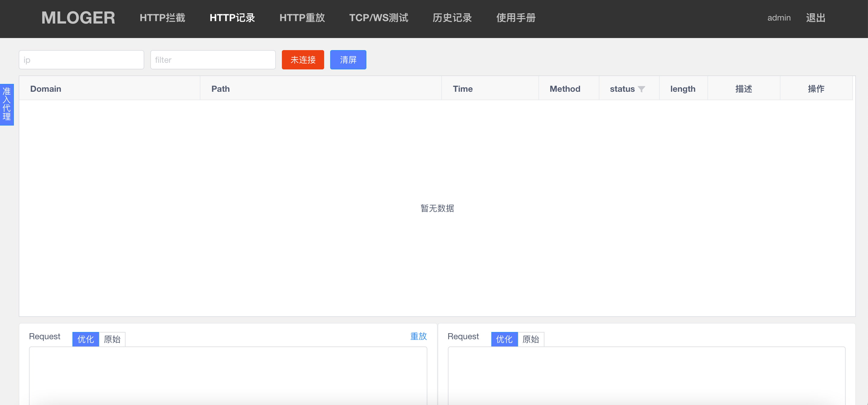This screenshot has height=405, width=868.
Task: Open the TCP/WS测试 menu item
Action: pos(378,18)
